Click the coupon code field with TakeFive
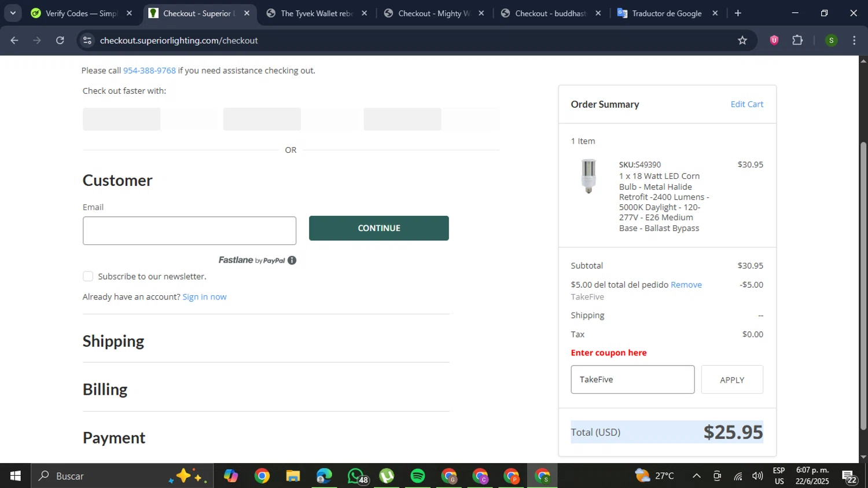The height and width of the screenshot is (488, 868). (632, 380)
